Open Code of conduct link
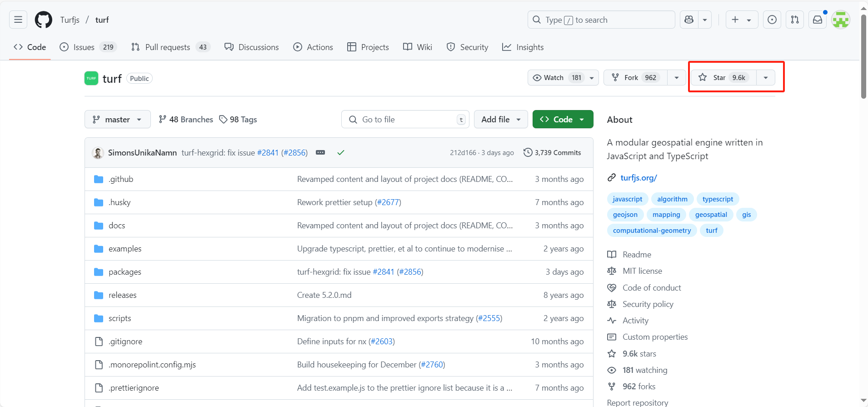 [x=644, y=288]
